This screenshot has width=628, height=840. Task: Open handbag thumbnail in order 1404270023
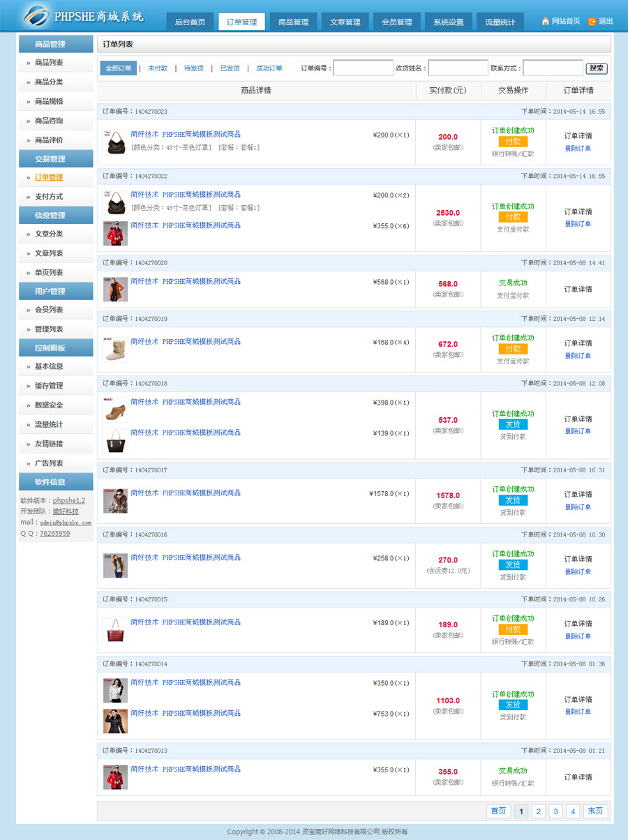[115, 142]
